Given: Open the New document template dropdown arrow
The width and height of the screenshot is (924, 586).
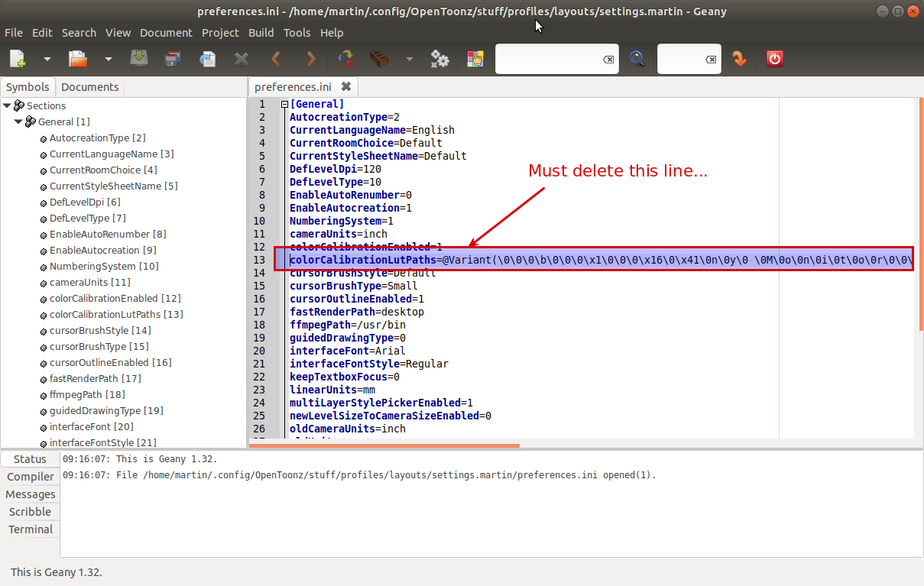Looking at the screenshot, I should [47, 59].
